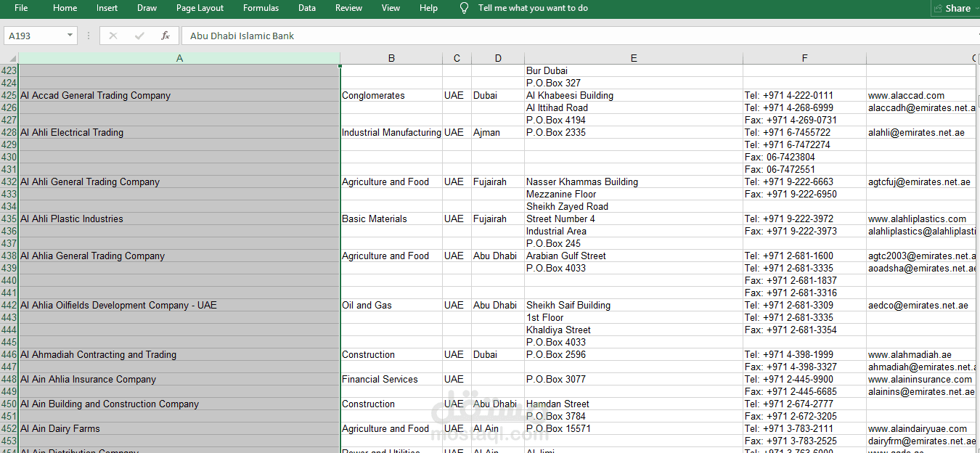Click cell Al Accad General Trading Company
This screenshot has height=453, width=980.
pos(179,95)
